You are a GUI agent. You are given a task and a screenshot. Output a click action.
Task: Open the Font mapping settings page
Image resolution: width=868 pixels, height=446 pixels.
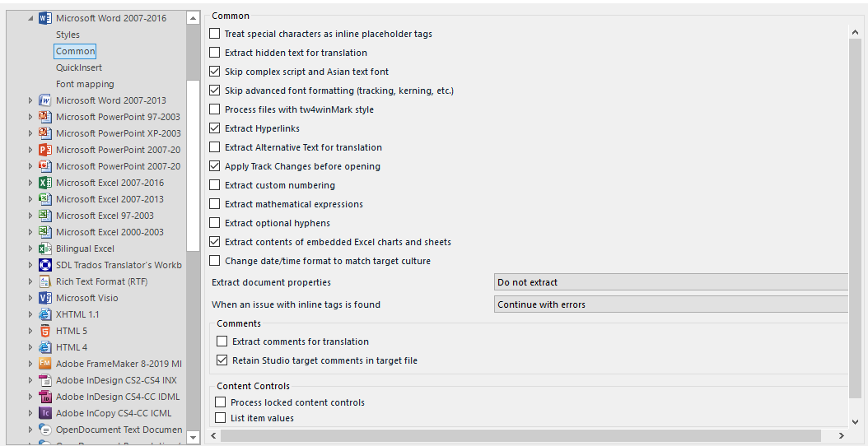tap(86, 84)
